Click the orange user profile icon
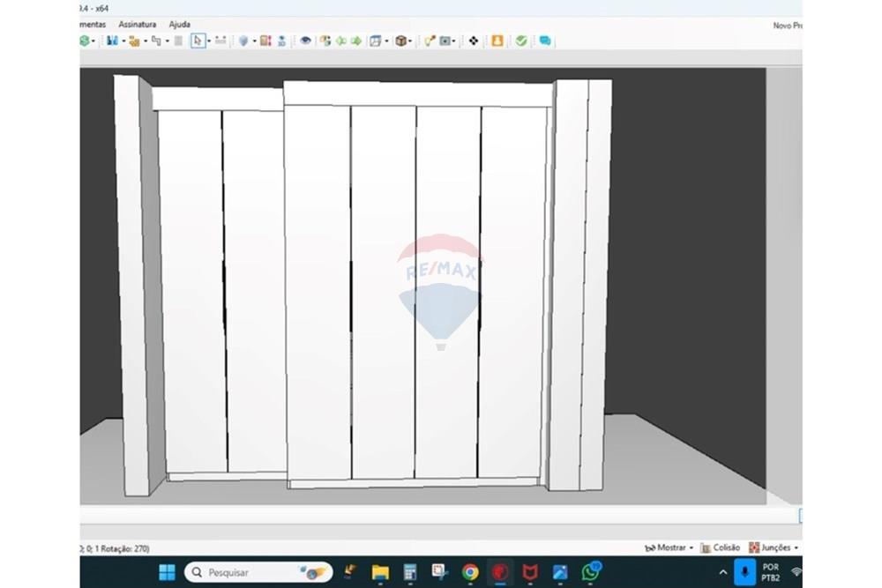The width and height of the screenshot is (882, 588). [x=497, y=41]
